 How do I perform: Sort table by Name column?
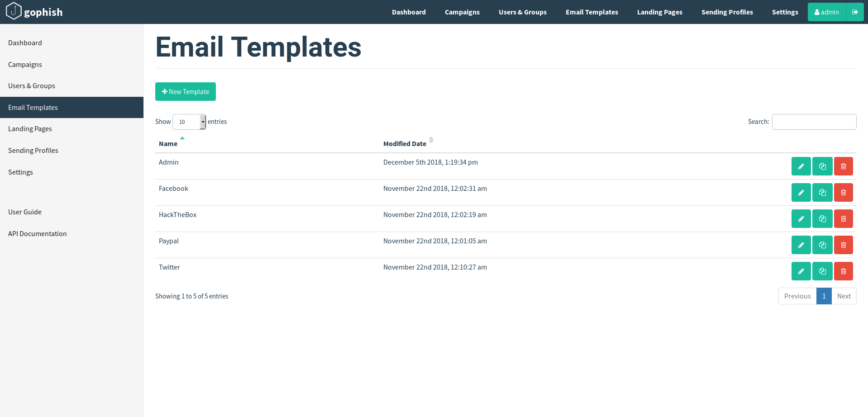tap(168, 144)
